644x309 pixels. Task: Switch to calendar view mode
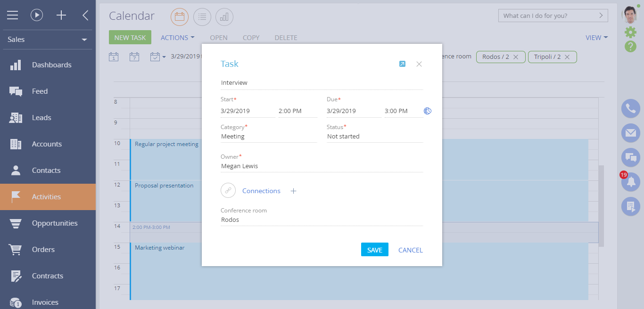coord(179,17)
